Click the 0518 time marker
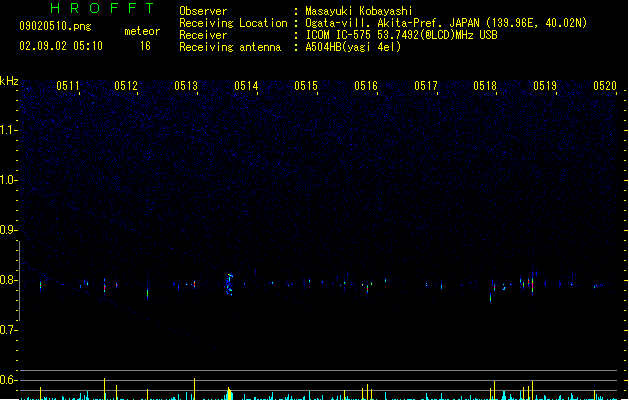Image resolution: width=629 pixels, height=400 pixels. pos(485,86)
